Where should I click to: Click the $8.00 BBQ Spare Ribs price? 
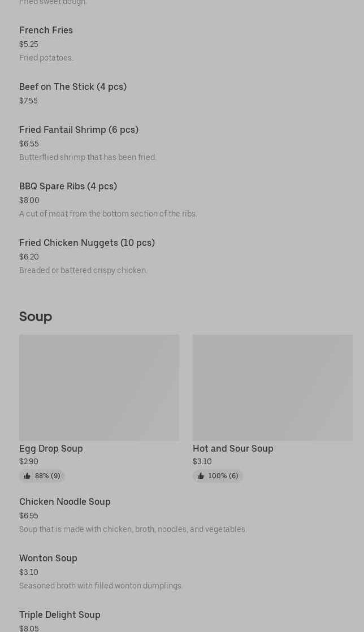(x=29, y=201)
